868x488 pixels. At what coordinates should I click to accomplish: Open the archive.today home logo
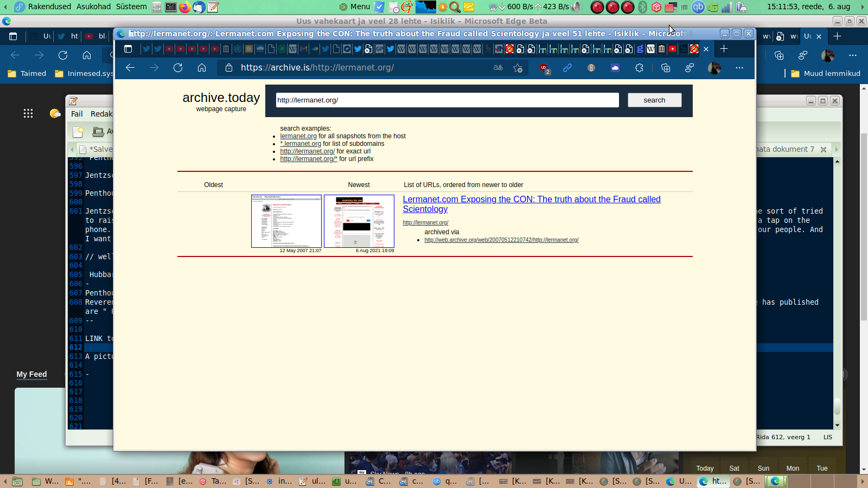[x=221, y=98]
